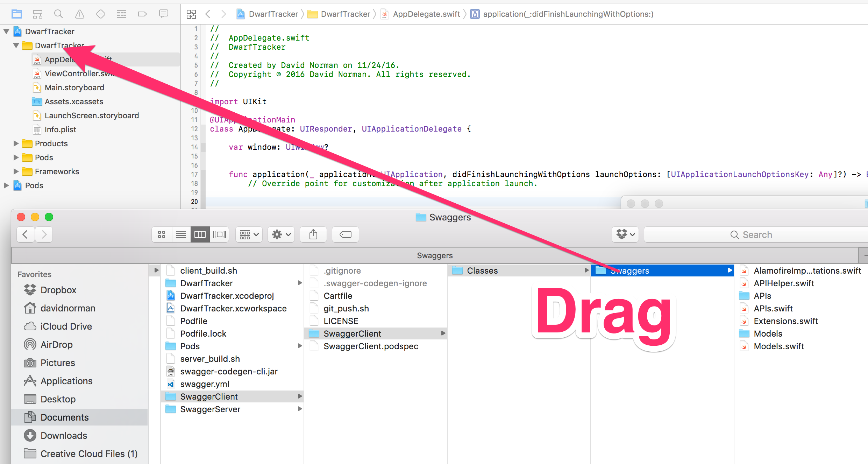
Task: Click the forward navigation arrow in Finder
Action: pyautogui.click(x=45, y=234)
